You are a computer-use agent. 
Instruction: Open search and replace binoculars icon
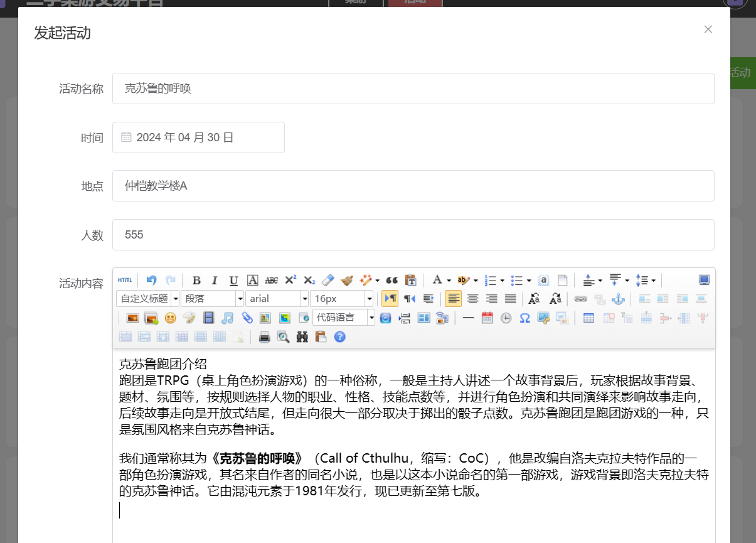coord(302,337)
